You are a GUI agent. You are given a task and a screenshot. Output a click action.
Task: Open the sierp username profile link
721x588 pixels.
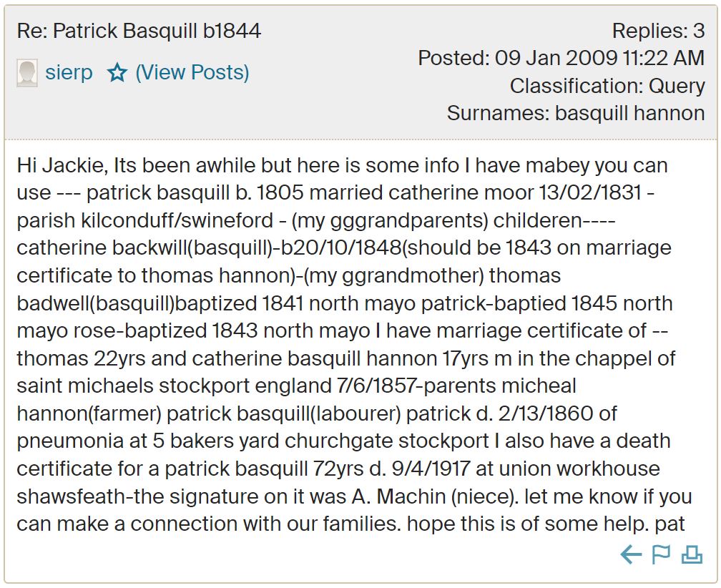pyautogui.click(x=69, y=73)
